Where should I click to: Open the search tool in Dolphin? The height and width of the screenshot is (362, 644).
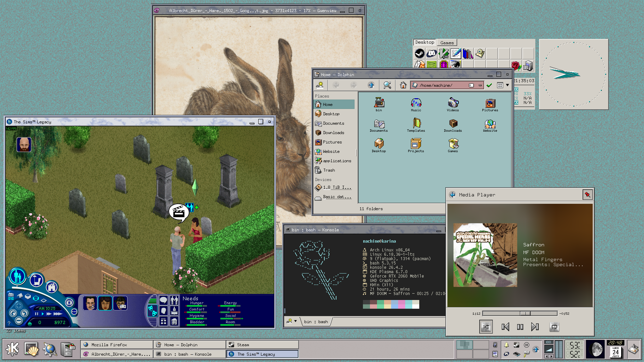click(387, 85)
